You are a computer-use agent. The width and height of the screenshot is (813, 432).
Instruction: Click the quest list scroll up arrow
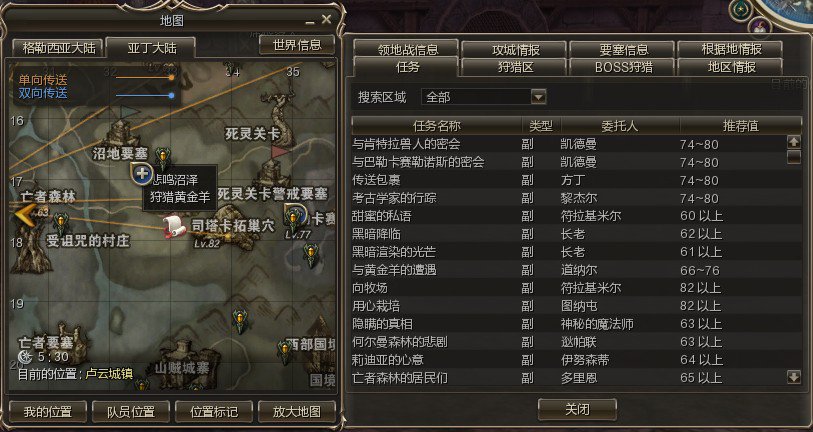click(x=793, y=142)
